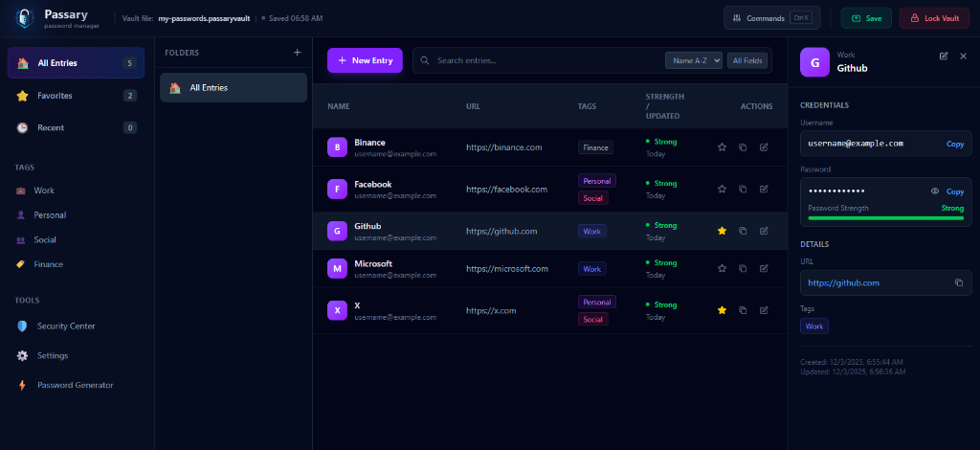Reveal the password with the eye icon

[935, 191]
